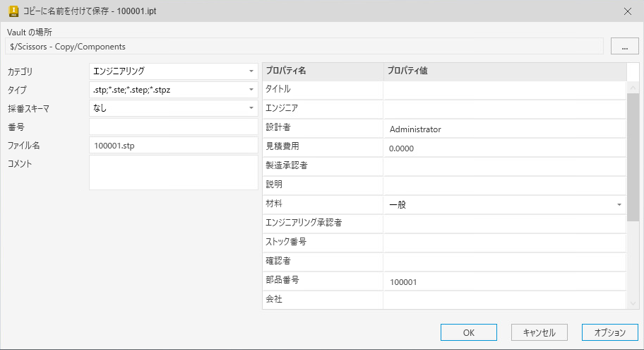644x350 pixels.
Task: Expand the 採番スキーマ dropdown
Action: coord(251,108)
